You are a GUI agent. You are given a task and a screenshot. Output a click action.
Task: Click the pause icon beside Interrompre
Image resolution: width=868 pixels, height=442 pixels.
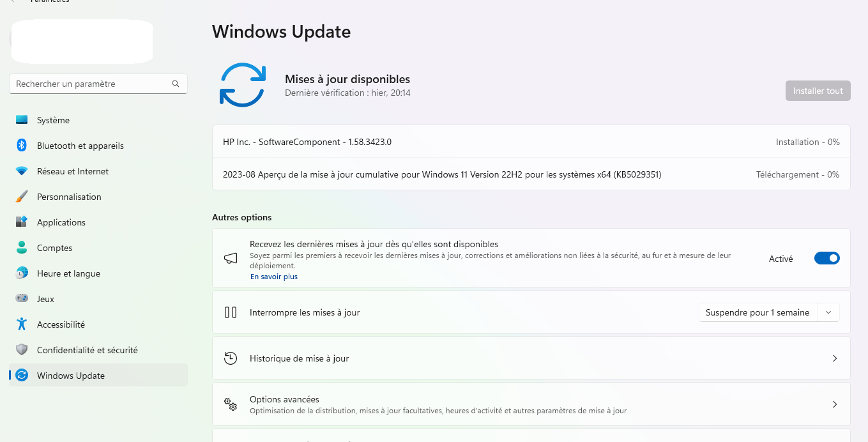[x=231, y=312]
